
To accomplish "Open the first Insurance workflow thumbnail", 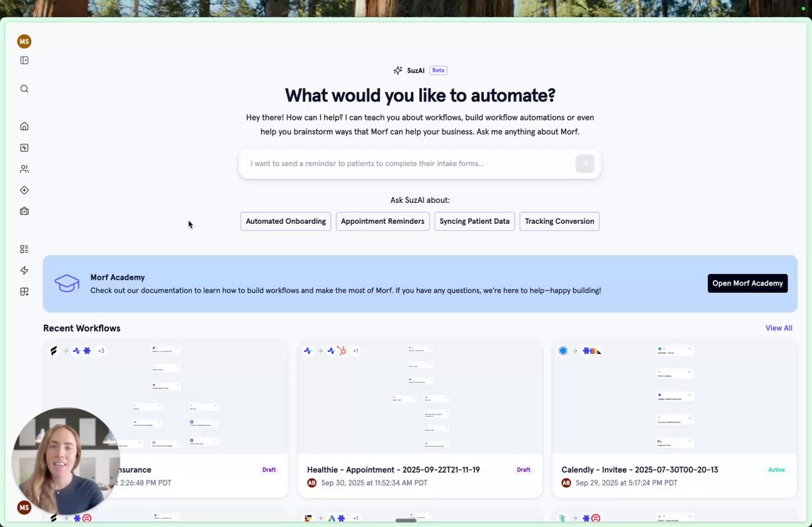I will (166, 397).
